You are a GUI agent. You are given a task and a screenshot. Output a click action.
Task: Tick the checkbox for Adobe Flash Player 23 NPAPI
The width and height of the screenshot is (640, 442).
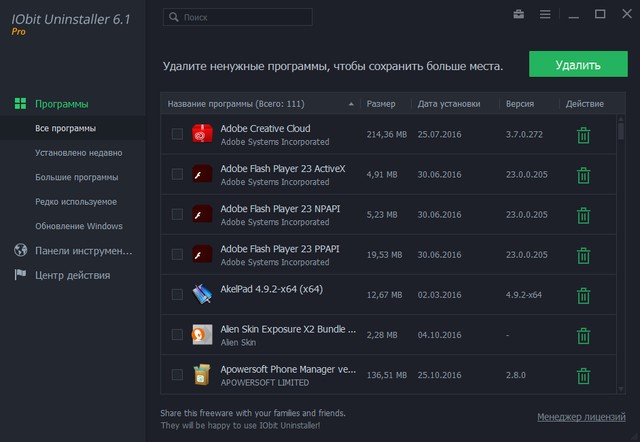[177, 214]
